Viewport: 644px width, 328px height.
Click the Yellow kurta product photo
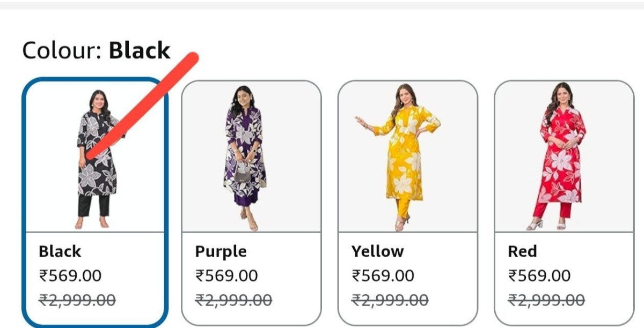(x=404, y=155)
